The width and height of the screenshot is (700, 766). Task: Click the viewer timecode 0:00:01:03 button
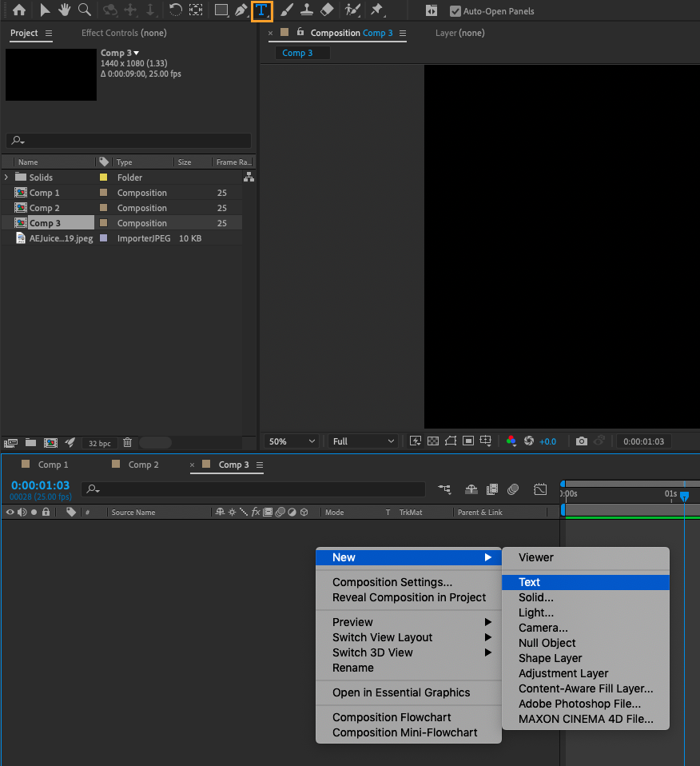click(x=643, y=441)
